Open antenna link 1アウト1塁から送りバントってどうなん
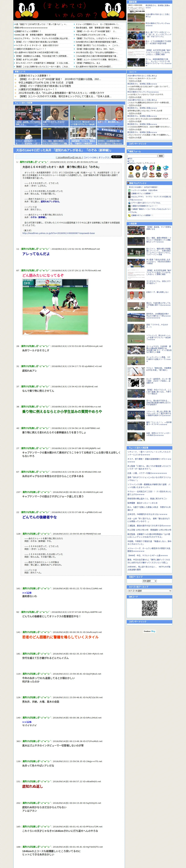This screenshot has height=868, width=186. [x=146, y=203]
